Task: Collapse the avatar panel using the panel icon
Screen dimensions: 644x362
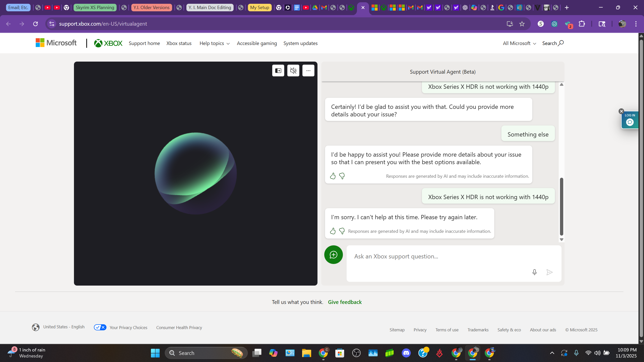Action: click(x=278, y=71)
